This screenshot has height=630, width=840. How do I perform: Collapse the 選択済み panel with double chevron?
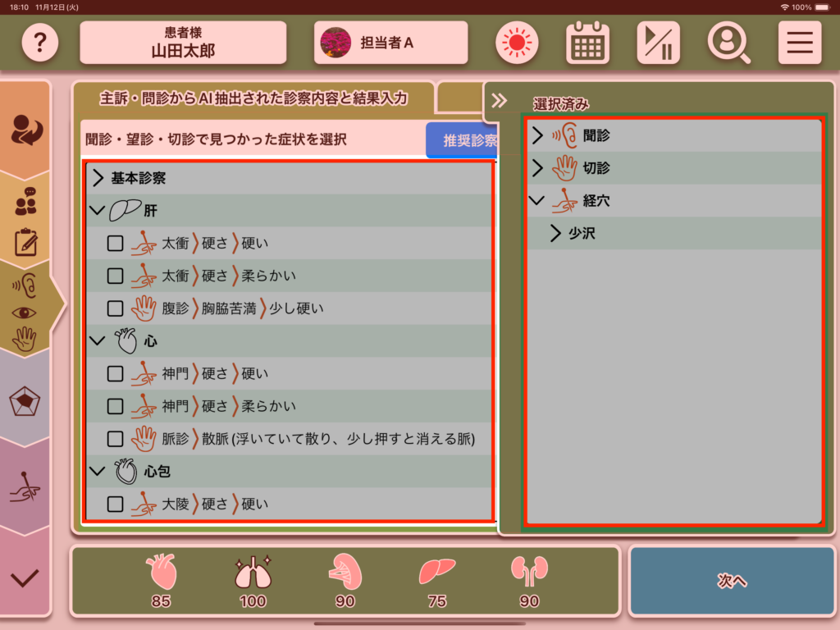pyautogui.click(x=499, y=101)
